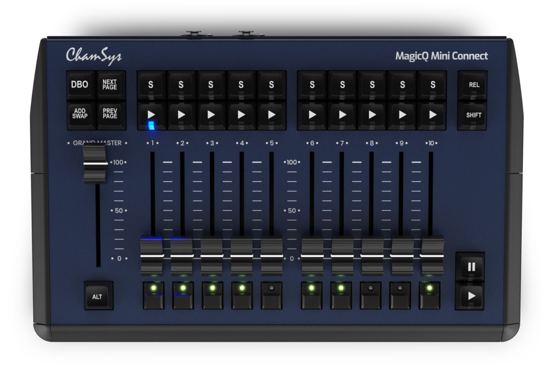This screenshot has width=553, height=392.
Task: Toggle the lit flash button under fader 10
Action: click(x=430, y=296)
